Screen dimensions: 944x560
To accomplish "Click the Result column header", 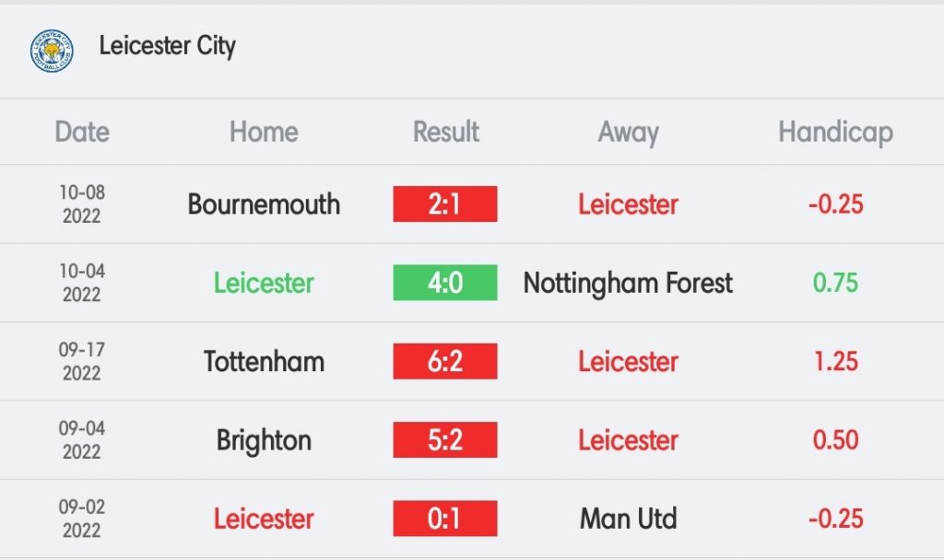I will [x=446, y=132].
